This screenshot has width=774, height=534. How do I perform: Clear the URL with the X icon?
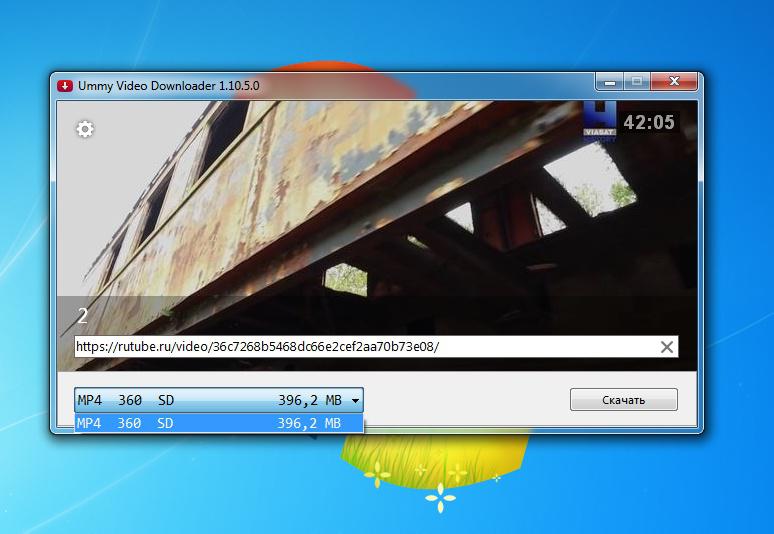tap(666, 347)
